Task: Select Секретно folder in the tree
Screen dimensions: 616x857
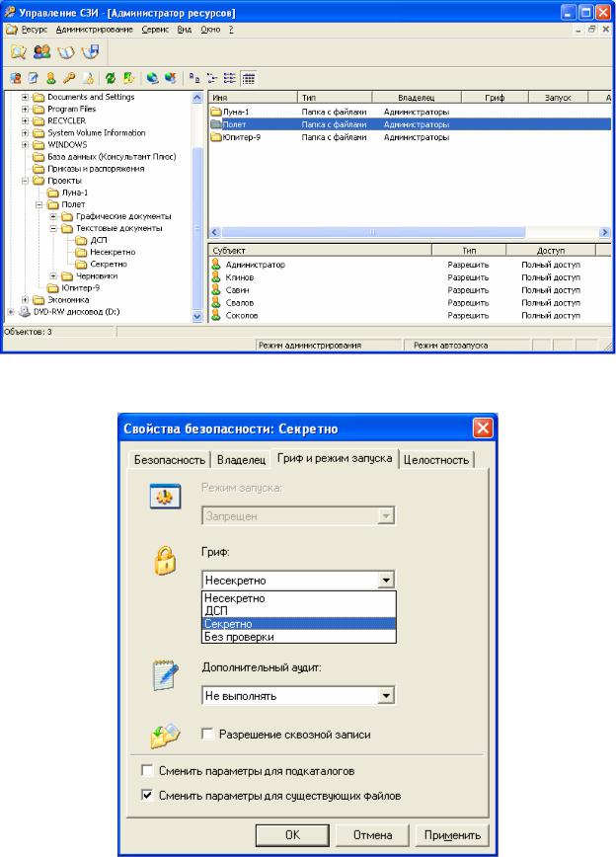Action: point(109,264)
